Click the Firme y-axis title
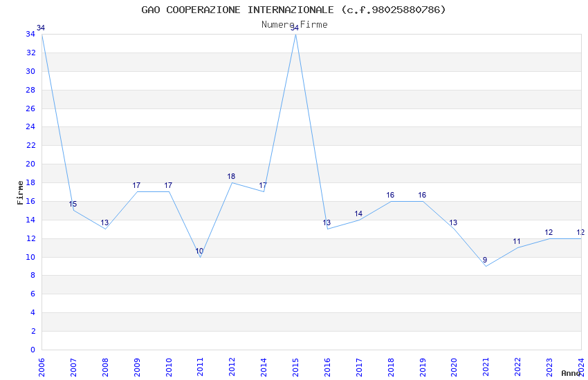The image size is (588, 380). click(20, 193)
